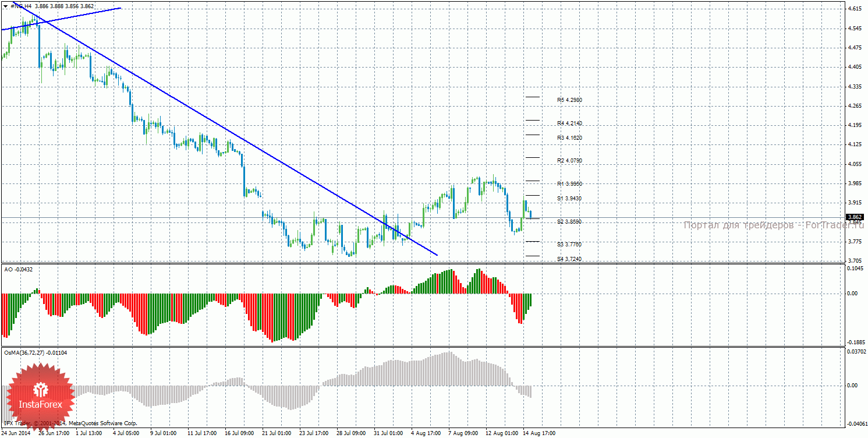868x438 pixels.
Task: Click the S1 3.9430 support label
Action: pyautogui.click(x=569, y=199)
